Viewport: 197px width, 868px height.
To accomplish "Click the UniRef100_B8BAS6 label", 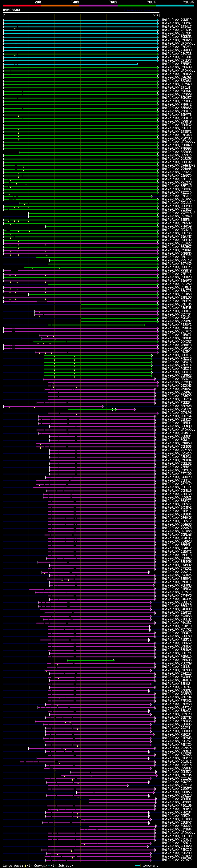I will [177, 108].
